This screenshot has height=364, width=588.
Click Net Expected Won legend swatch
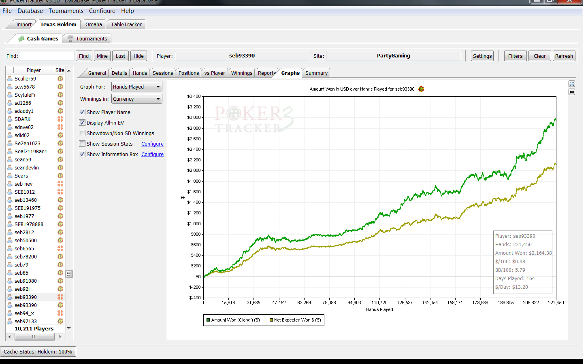271,320
